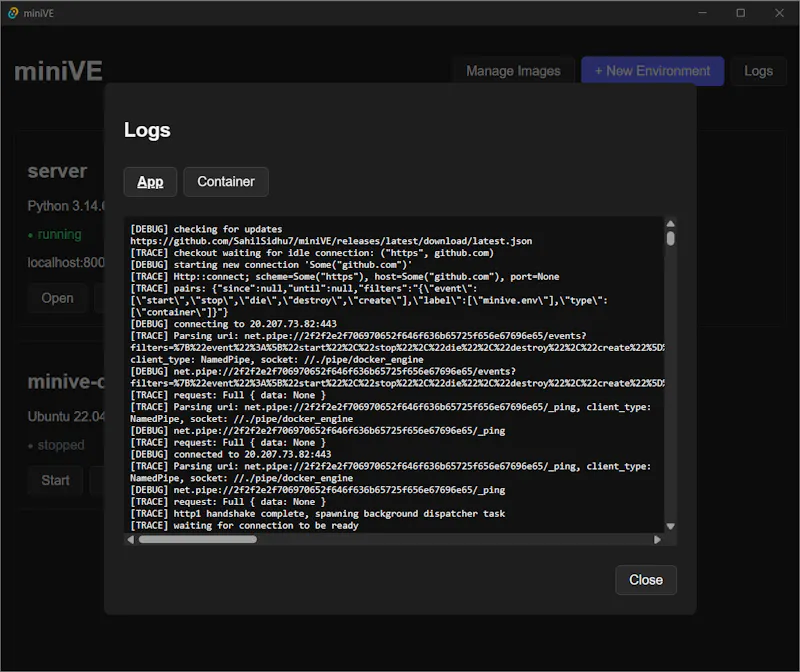Image resolution: width=800 pixels, height=672 pixels.
Task: Click the log scroll up arrow
Action: coord(670,223)
